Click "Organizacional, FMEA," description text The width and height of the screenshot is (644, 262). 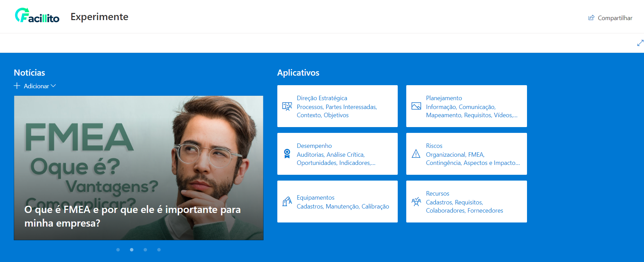click(x=455, y=155)
